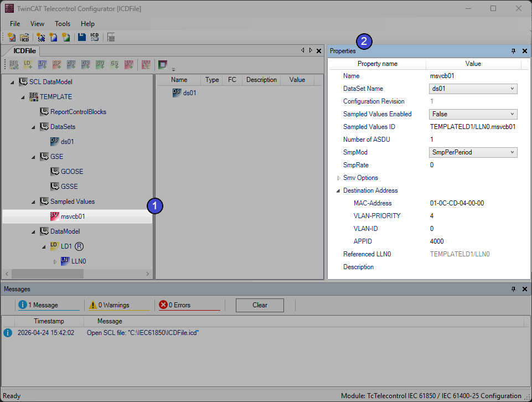Add a dataset with DS icon beside RP
This screenshot has height=402, width=532.
point(71,64)
